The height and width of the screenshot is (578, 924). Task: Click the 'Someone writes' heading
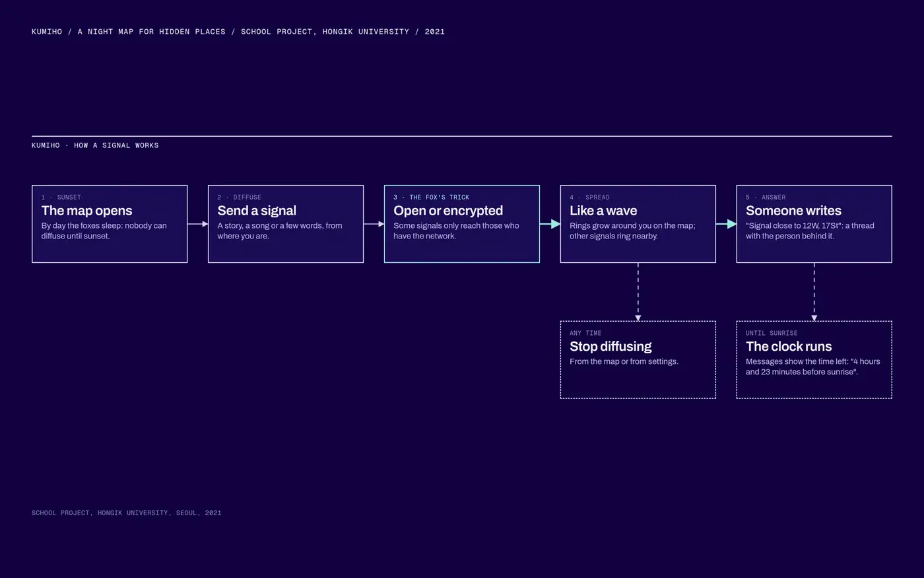[x=793, y=211]
